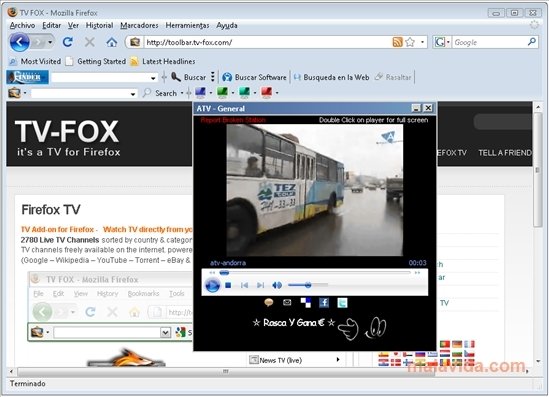Open back/forward history dropdown arrow

(x=50, y=42)
